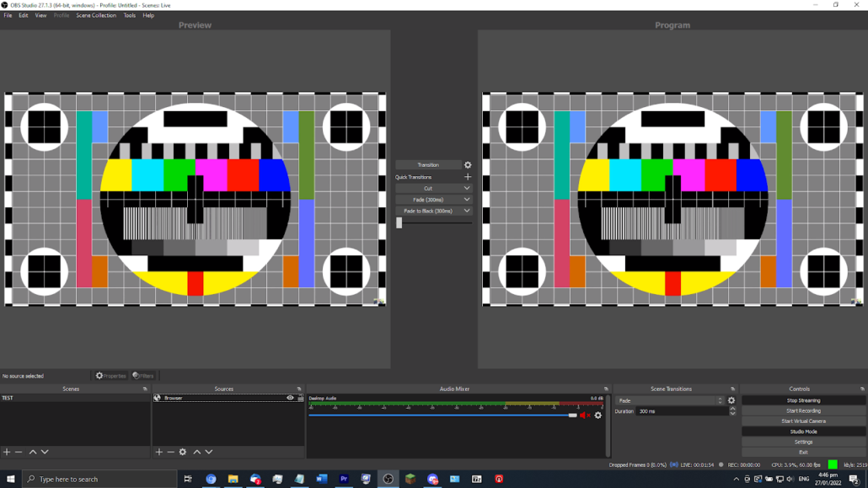This screenshot has width=868, height=488.
Task: Hide the Browser source using eye icon
Action: click(290, 398)
